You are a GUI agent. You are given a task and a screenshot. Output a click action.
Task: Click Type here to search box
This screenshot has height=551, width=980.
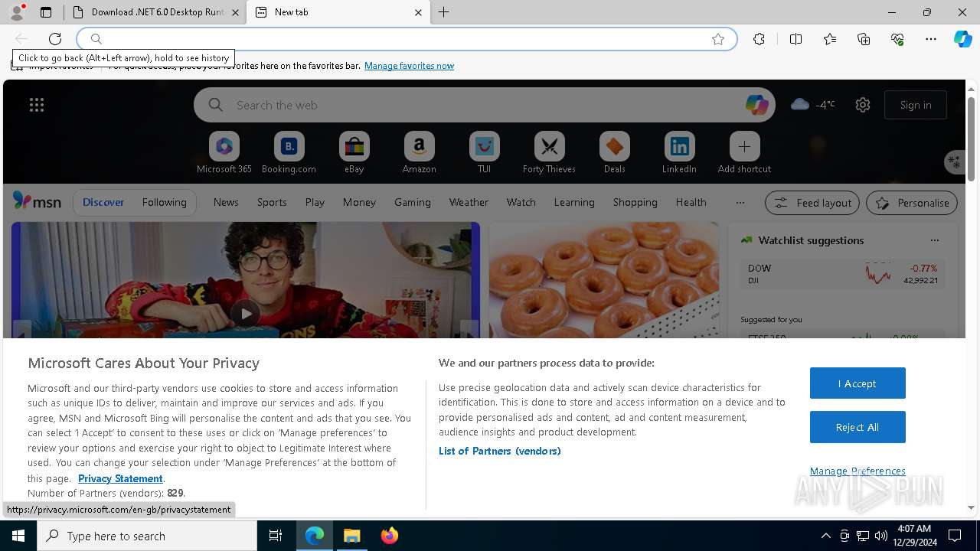pyautogui.click(x=147, y=536)
